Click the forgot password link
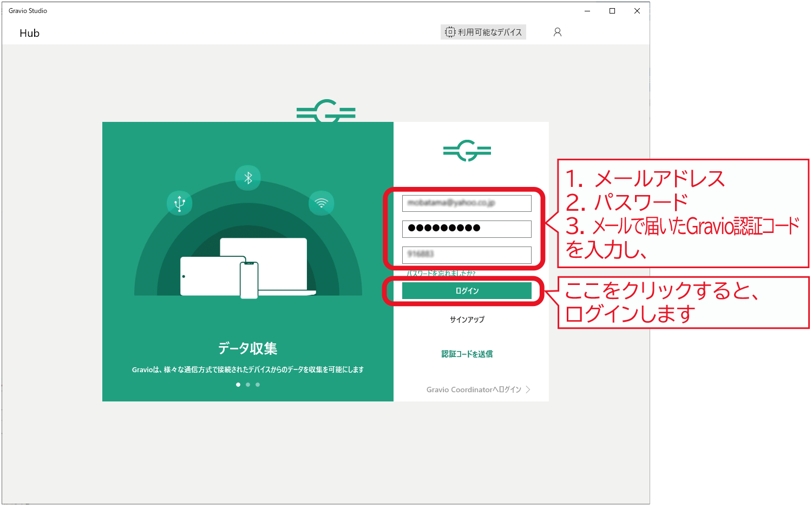812x506 pixels. coord(441,273)
